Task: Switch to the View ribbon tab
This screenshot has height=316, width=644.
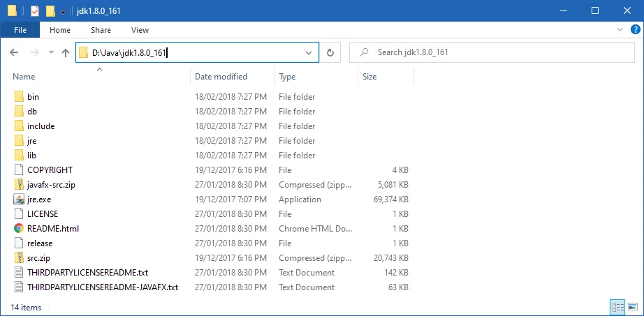Action: pos(140,30)
